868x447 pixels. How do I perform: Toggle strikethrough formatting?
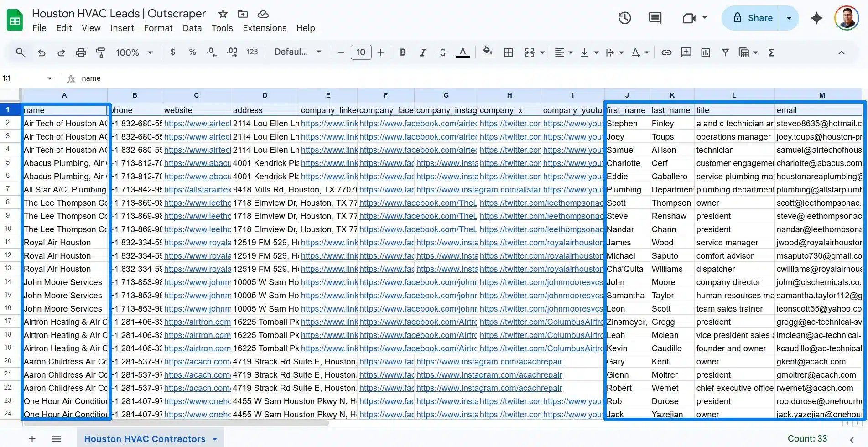(442, 52)
